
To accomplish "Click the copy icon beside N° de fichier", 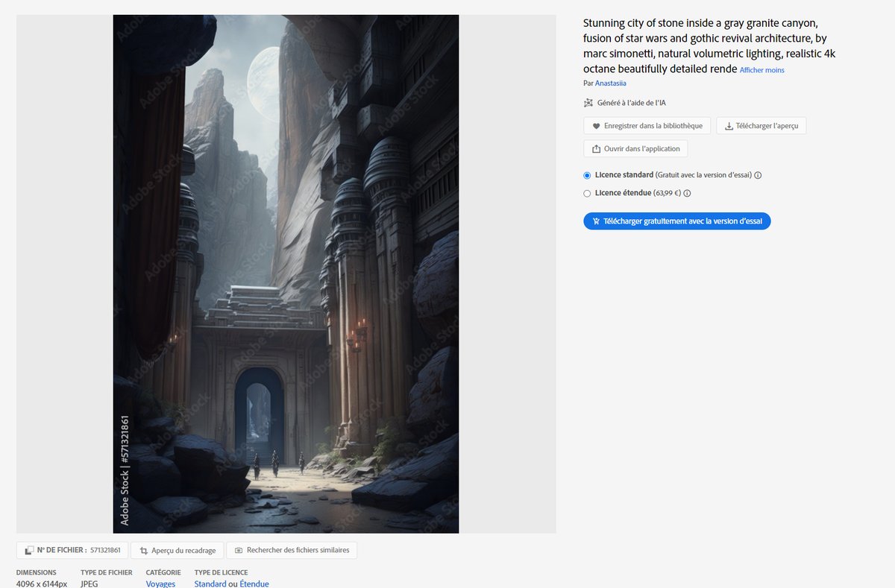I will (29, 550).
